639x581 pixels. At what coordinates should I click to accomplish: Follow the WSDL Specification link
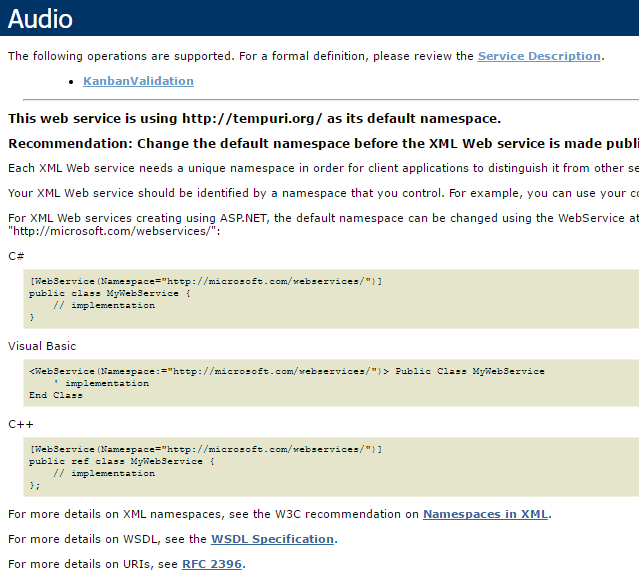pyautogui.click(x=272, y=539)
